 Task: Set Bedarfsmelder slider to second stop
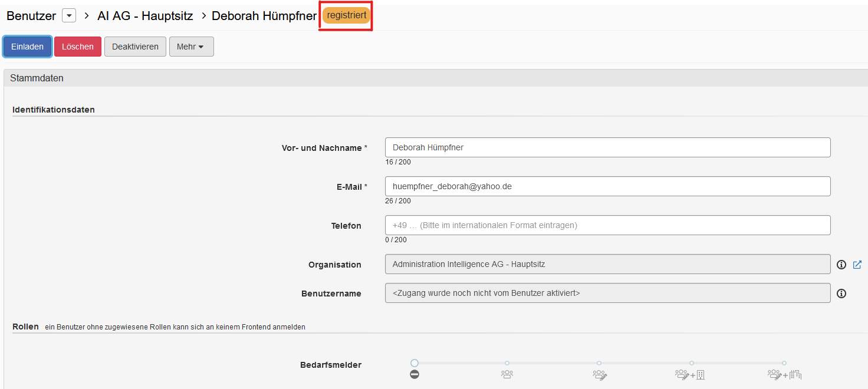click(507, 363)
